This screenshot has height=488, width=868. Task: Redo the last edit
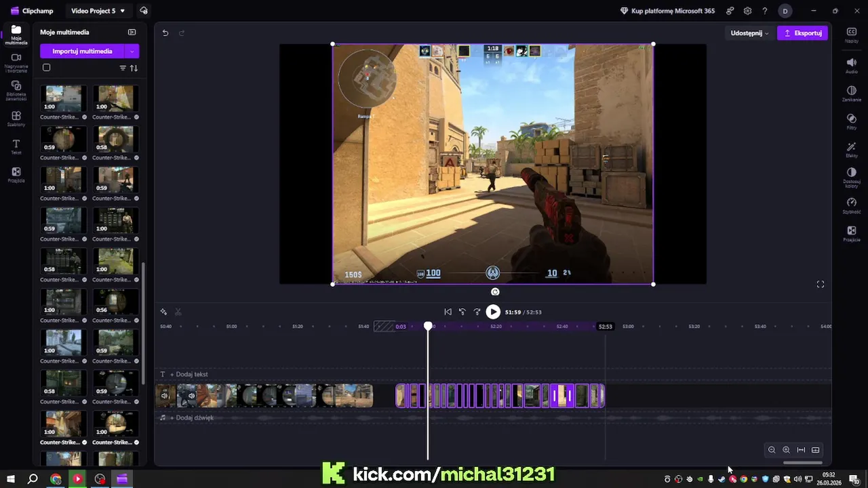click(182, 33)
